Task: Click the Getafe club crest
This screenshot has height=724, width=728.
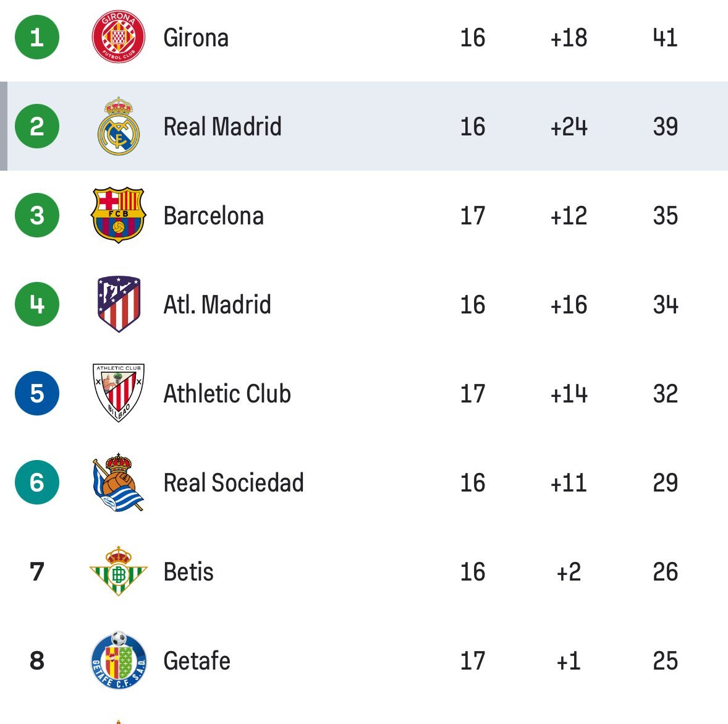Action: [119, 660]
